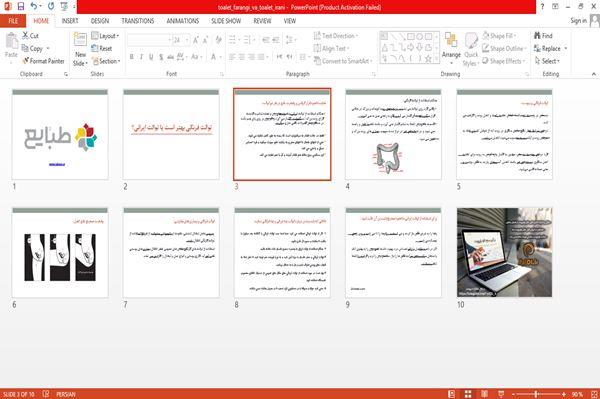
Task: Click the Fit slide to window icon
Action: tap(594, 394)
